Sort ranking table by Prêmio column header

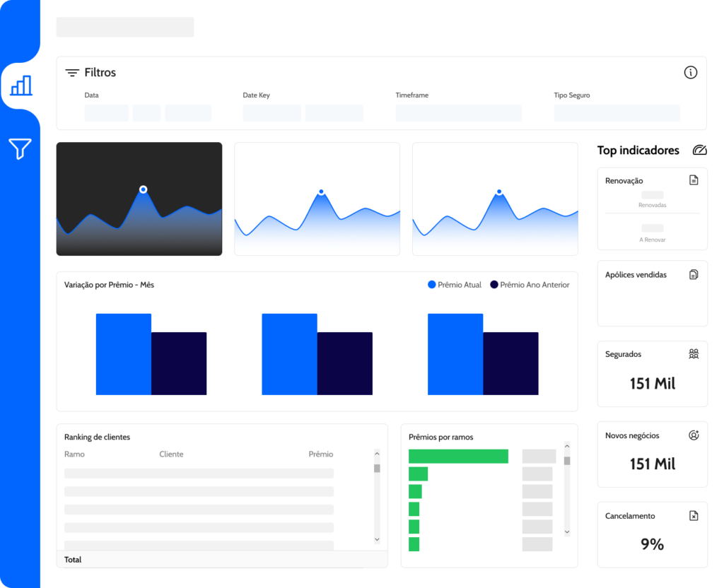320,454
